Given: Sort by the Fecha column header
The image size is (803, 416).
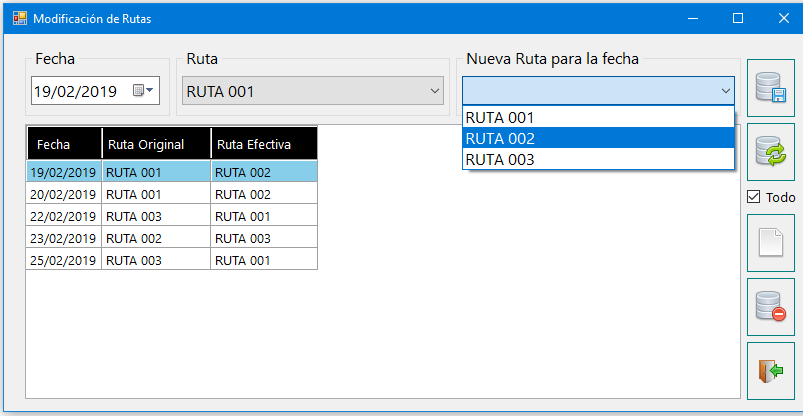Looking at the screenshot, I should click(x=64, y=144).
